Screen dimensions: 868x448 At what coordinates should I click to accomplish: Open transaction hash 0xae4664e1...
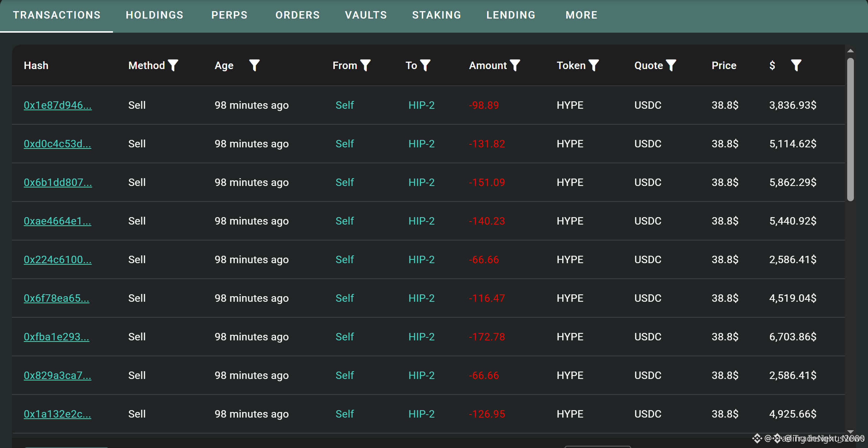(x=57, y=221)
